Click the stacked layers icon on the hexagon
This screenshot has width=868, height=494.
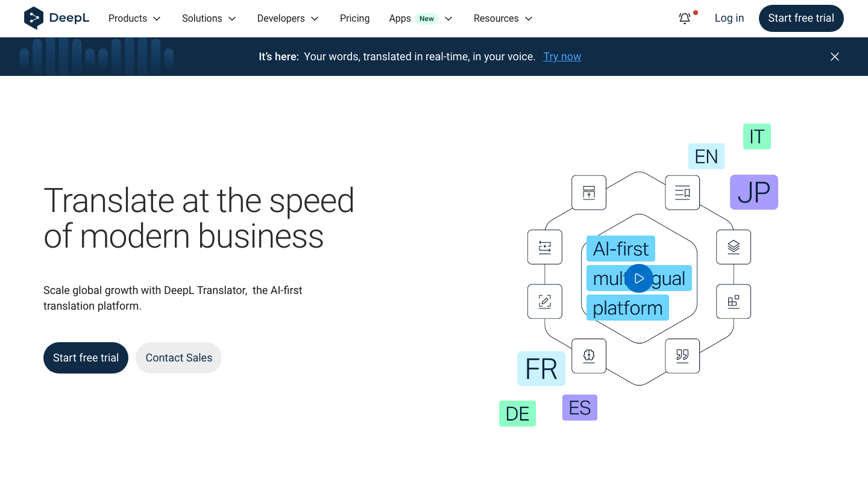click(734, 247)
